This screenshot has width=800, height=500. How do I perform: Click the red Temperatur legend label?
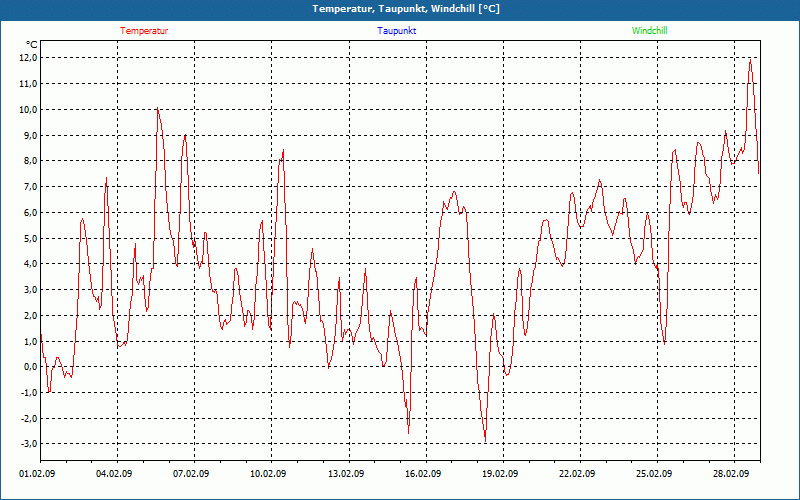point(144,31)
